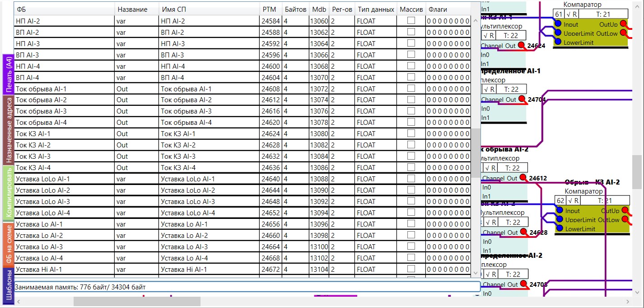Click the OutUp red pin on Comparator 61
Viewport: 644px width, 308px height.
[x=624, y=24]
